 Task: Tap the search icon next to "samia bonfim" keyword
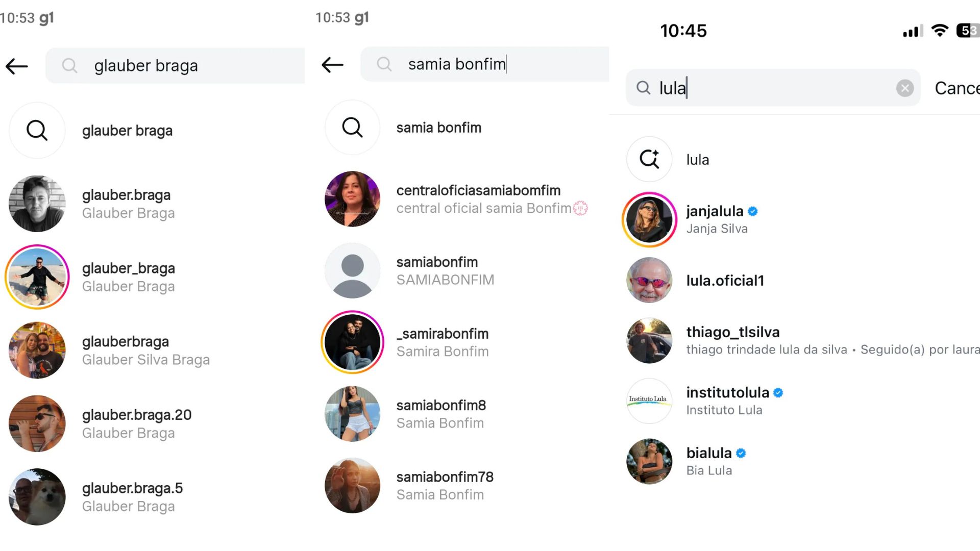(x=352, y=128)
